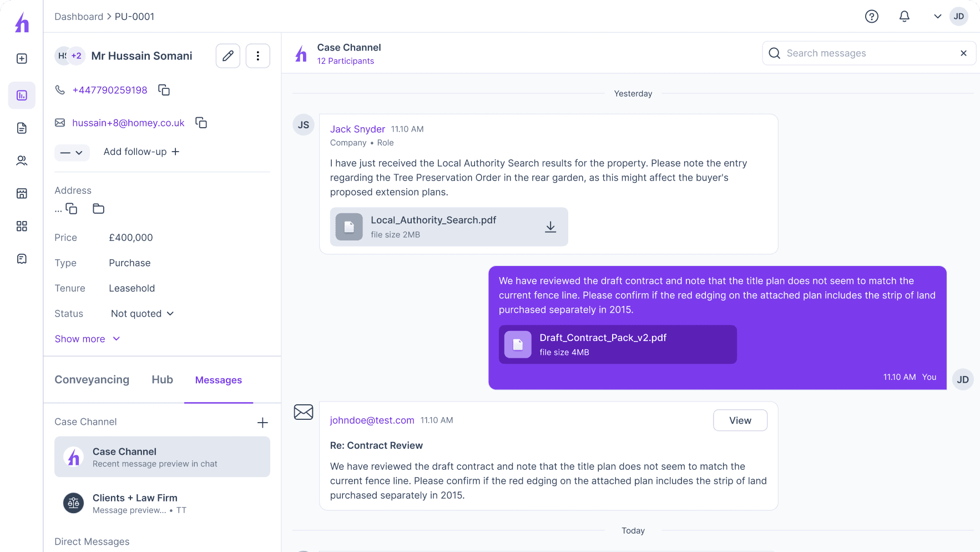980x552 pixels.
Task: Open the contacts sidebar icon
Action: [22, 160]
